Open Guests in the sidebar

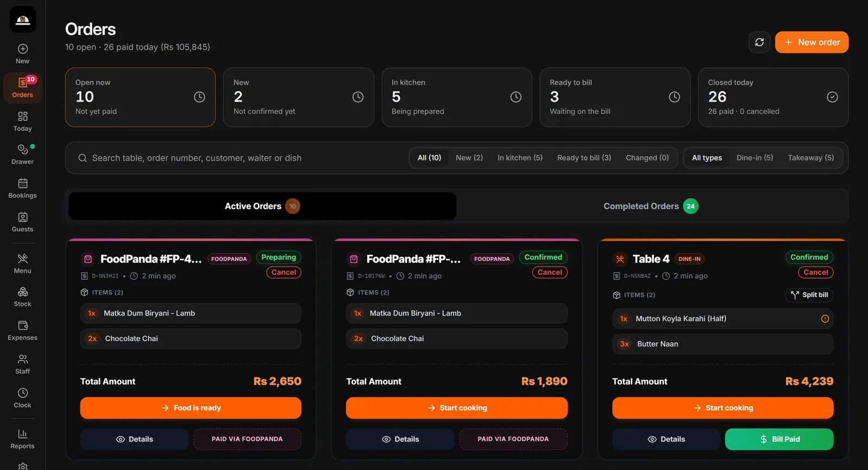22,222
